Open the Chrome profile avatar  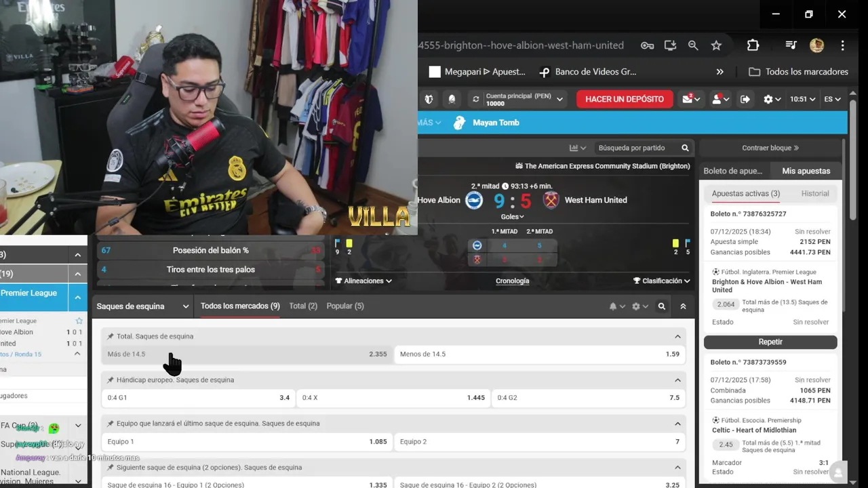816,45
